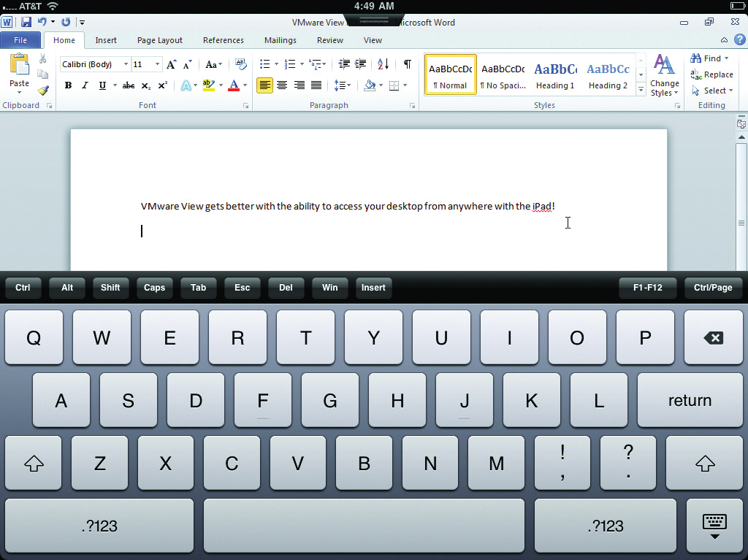Toggle Italic formatting

tap(85, 85)
